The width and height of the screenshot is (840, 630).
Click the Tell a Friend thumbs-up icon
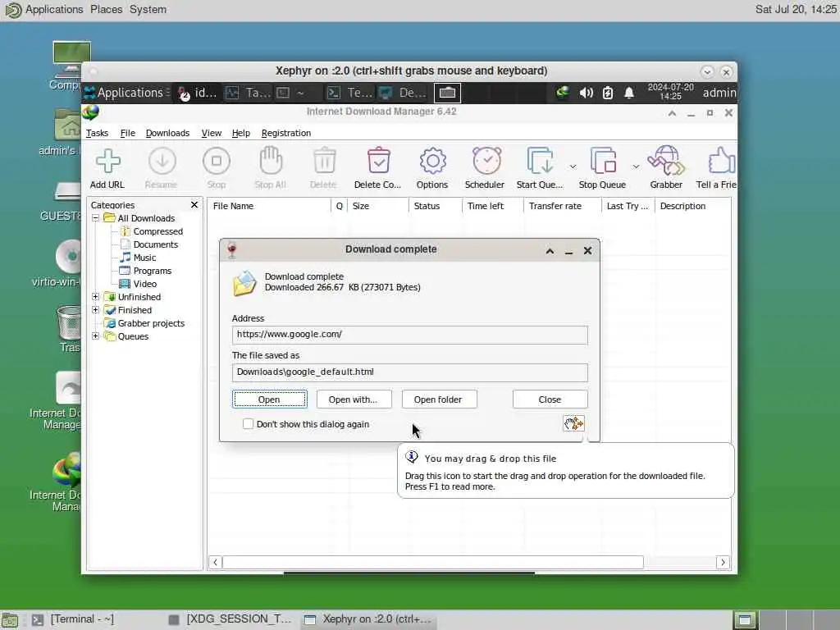coord(721,160)
